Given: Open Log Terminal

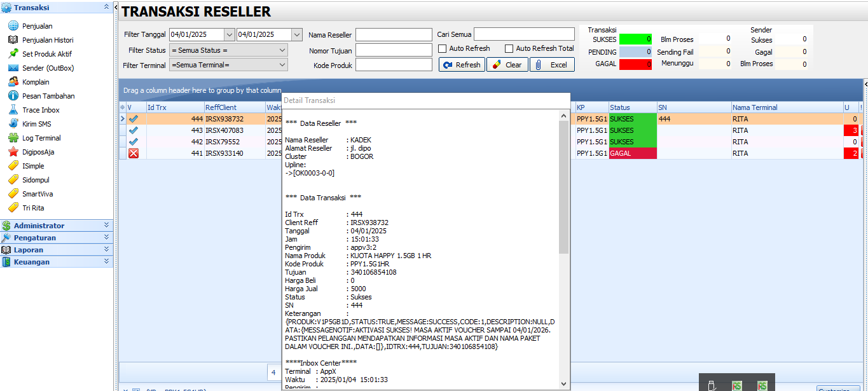Looking at the screenshot, I should tap(40, 137).
